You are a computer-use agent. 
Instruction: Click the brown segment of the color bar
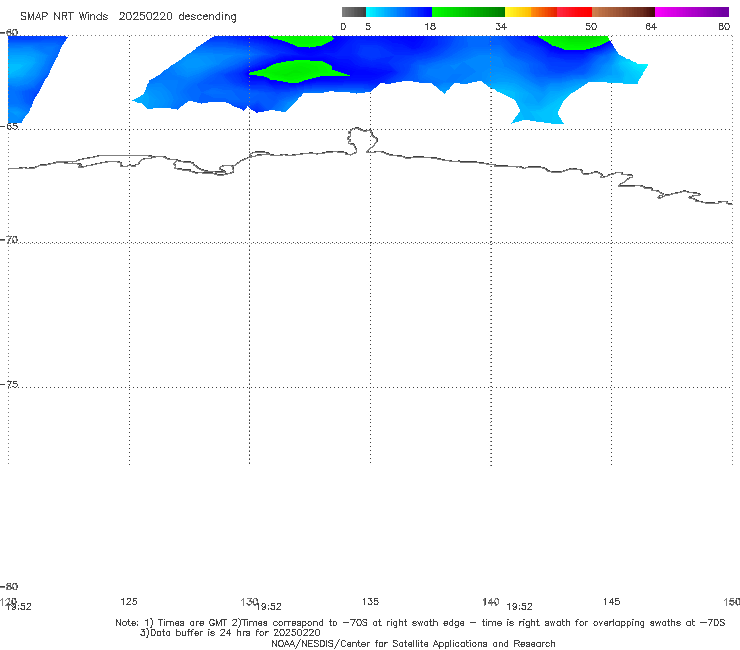coord(623,12)
